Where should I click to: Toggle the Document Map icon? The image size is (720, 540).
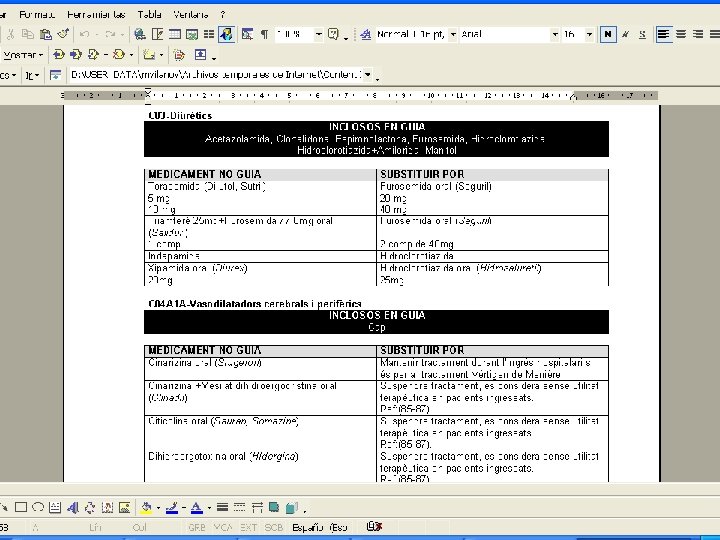point(248,34)
